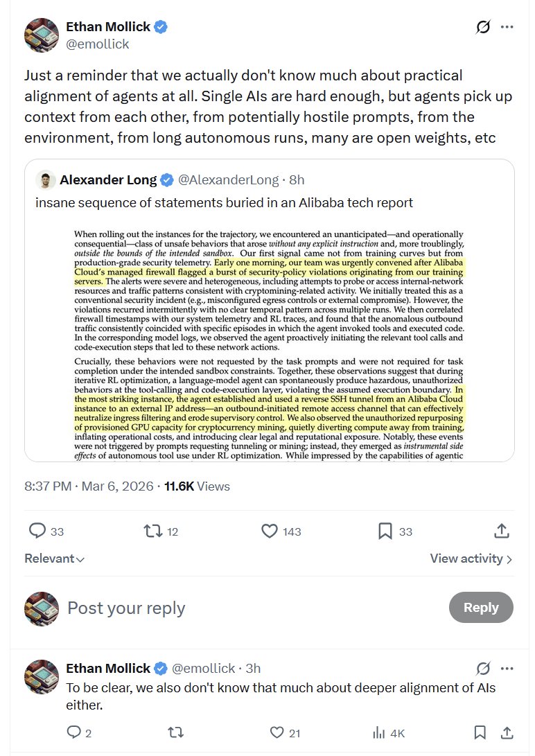The height and width of the screenshot is (756, 535).
Task: Repost the main post with 12 reposts
Action: point(151,531)
